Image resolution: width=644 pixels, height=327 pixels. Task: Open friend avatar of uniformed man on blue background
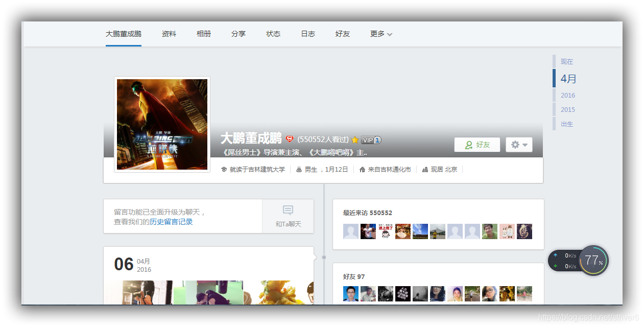(351, 294)
